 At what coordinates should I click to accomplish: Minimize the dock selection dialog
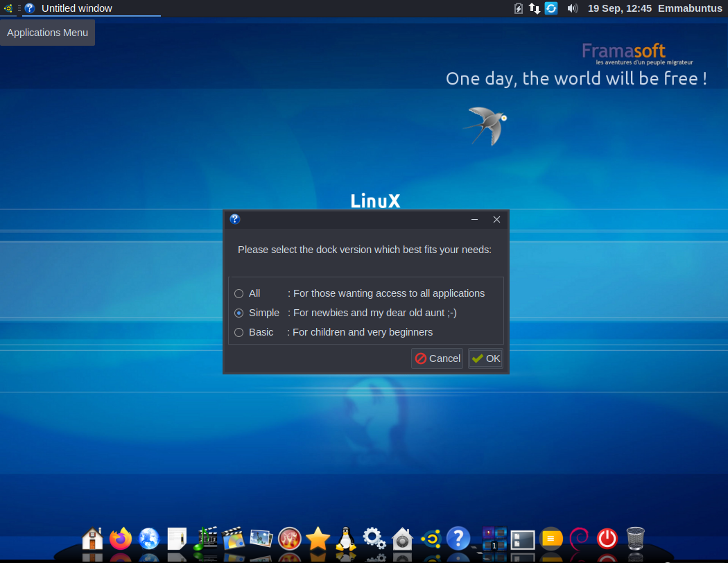click(x=474, y=220)
